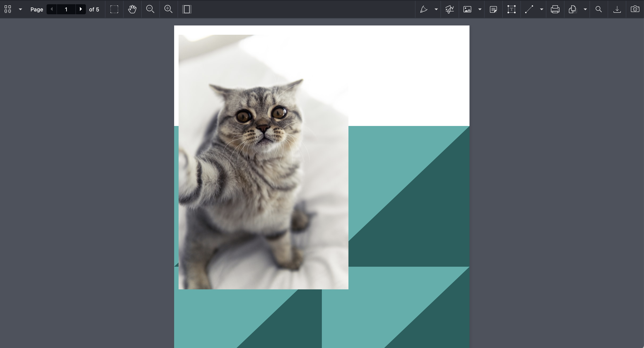Insert an image annotation
644x348 pixels.
click(468, 9)
